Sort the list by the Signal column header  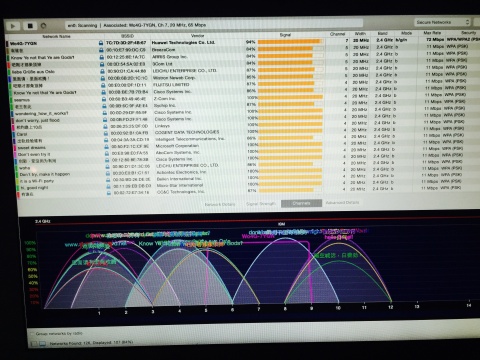285,35
